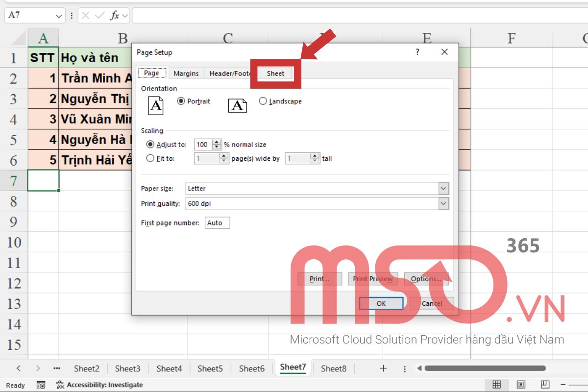Choose Landscape orientation
This screenshot has height=392, width=588.
[x=280, y=101]
